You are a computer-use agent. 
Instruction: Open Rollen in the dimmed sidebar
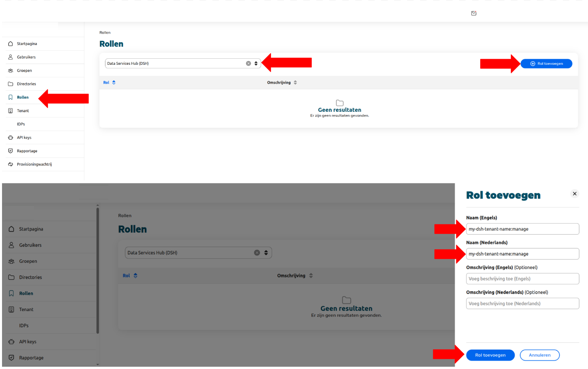pyautogui.click(x=26, y=293)
